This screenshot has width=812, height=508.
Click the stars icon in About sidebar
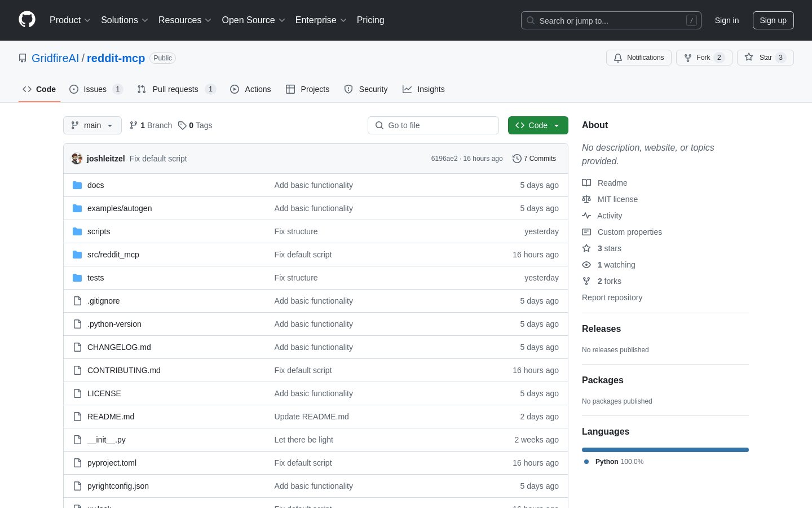pyautogui.click(x=586, y=248)
